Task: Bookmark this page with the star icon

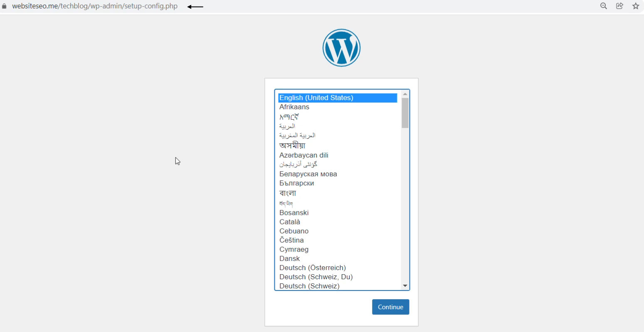Action: [x=636, y=6]
